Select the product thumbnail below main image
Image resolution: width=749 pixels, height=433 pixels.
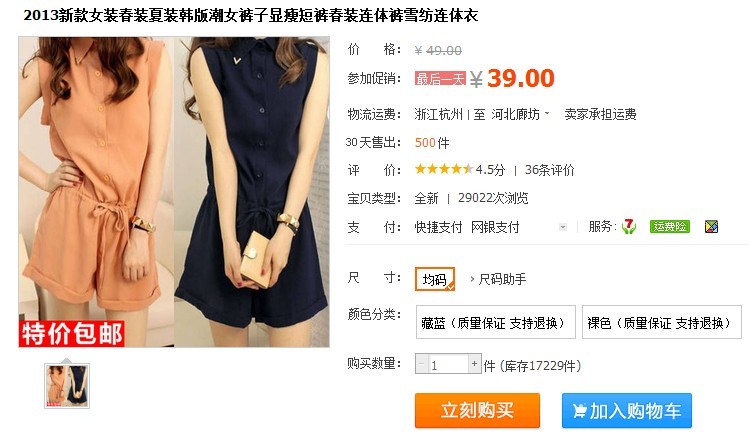(x=67, y=386)
